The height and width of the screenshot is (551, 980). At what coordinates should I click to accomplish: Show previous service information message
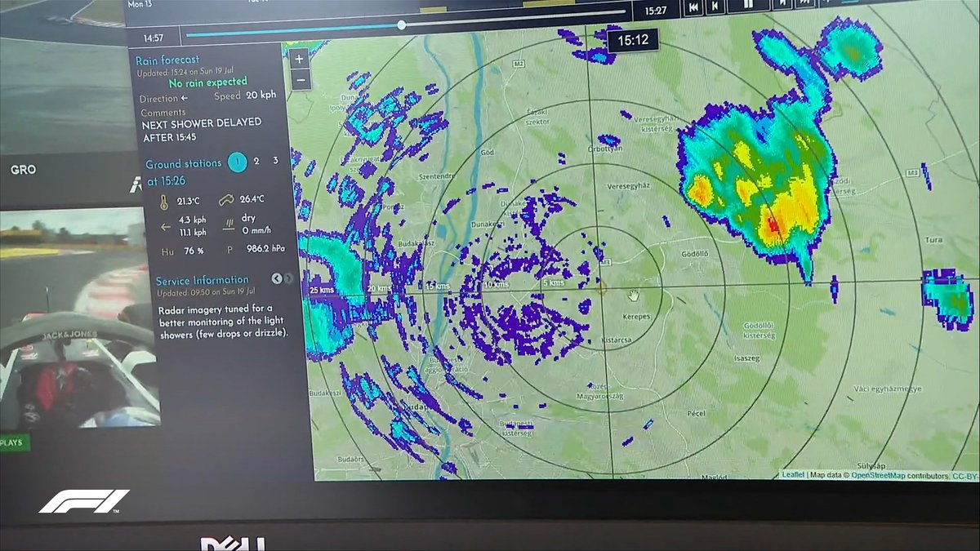276,278
